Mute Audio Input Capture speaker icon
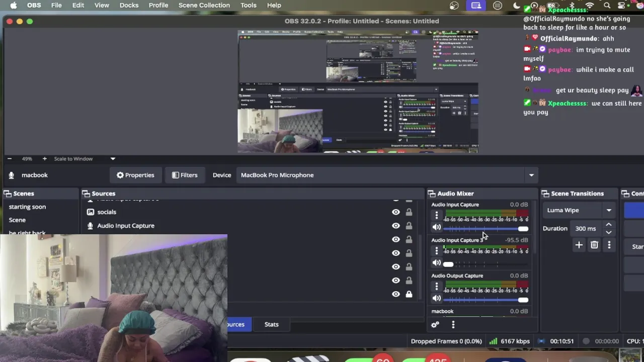Screen dimensions: 644x362 click(436, 227)
